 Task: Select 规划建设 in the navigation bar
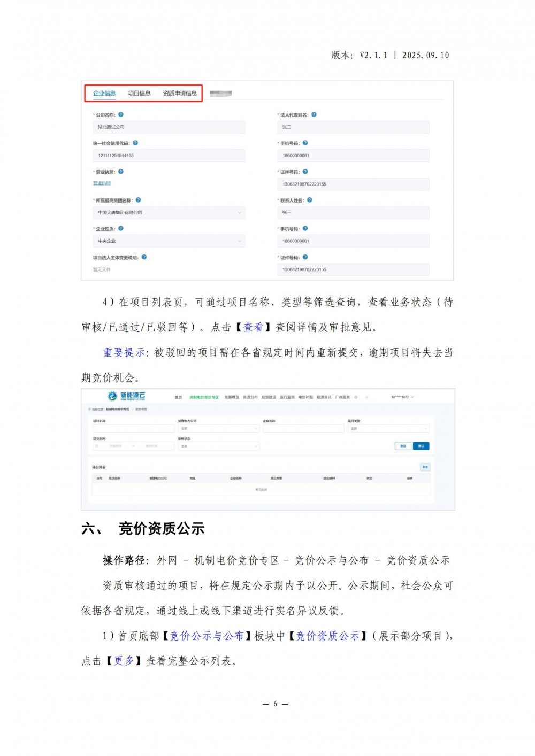(x=269, y=397)
